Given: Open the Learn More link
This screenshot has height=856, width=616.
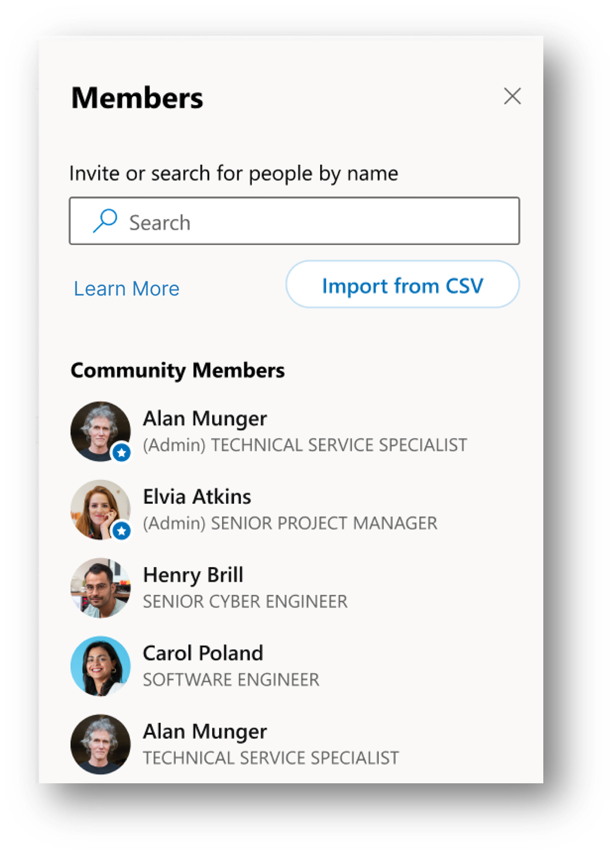Looking at the screenshot, I should [x=126, y=288].
